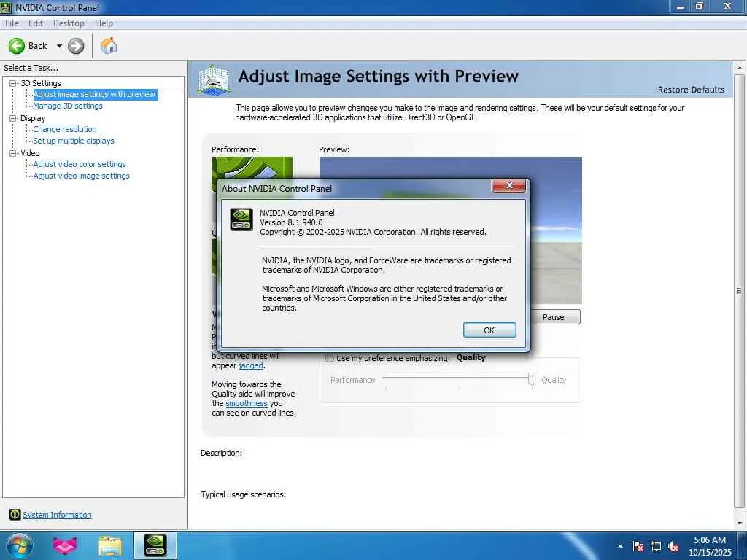Select Use my preference emphasizing radio
Image resolution: width=747 pixels, height=560 pixels.
pos(330,358)
